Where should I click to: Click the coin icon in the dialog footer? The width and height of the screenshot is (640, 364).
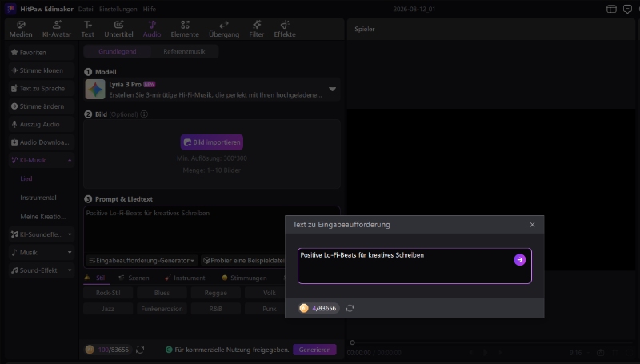click(x=304, y=308)
